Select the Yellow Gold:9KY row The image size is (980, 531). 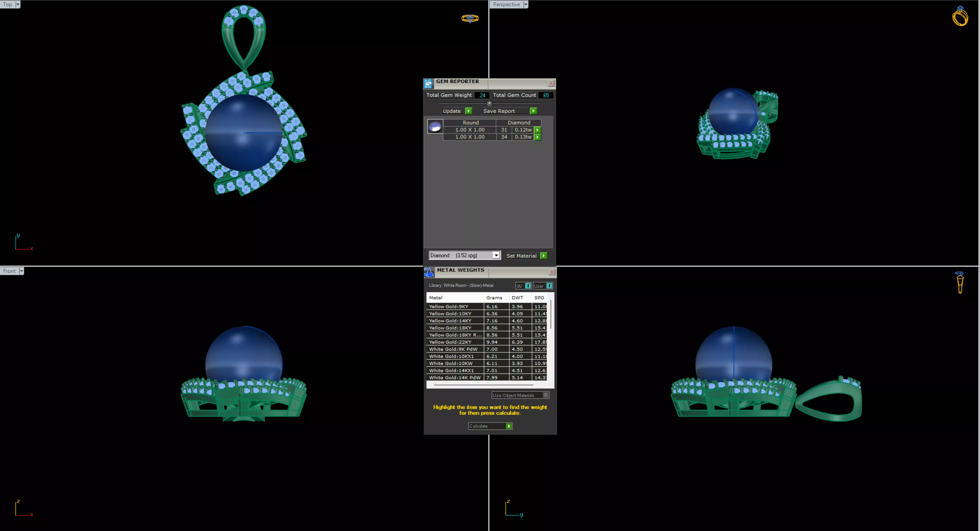pyautogui.click(x=487, y=306)
